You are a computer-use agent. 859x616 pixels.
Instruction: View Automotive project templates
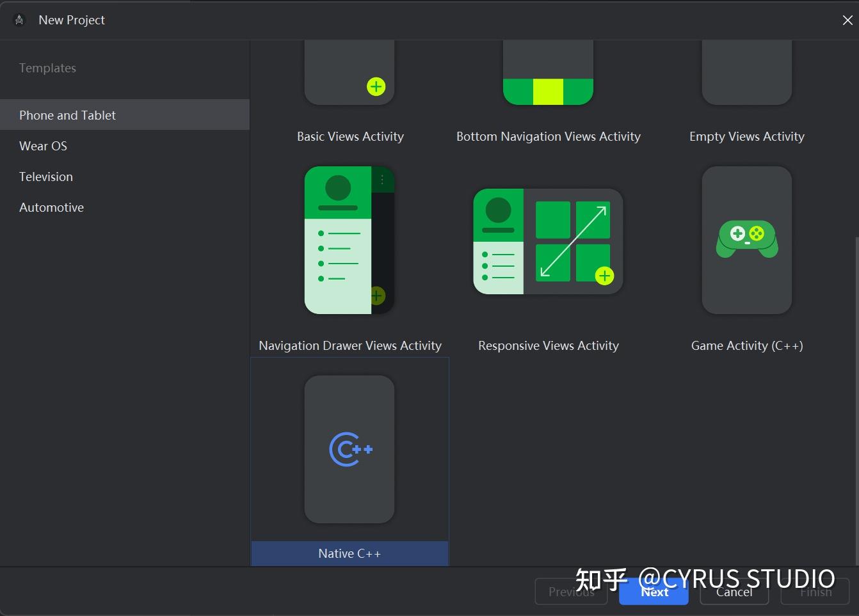(x=51, y=207)
